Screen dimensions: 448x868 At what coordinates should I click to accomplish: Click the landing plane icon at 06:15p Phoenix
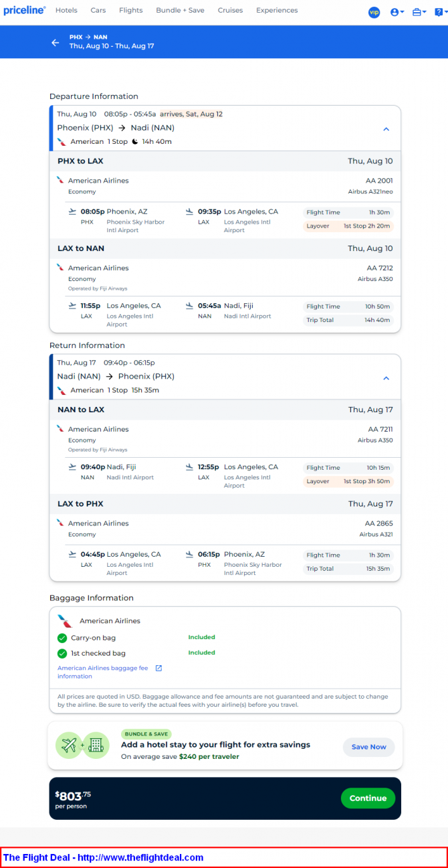pyautogui.click(x=189, y=555)
